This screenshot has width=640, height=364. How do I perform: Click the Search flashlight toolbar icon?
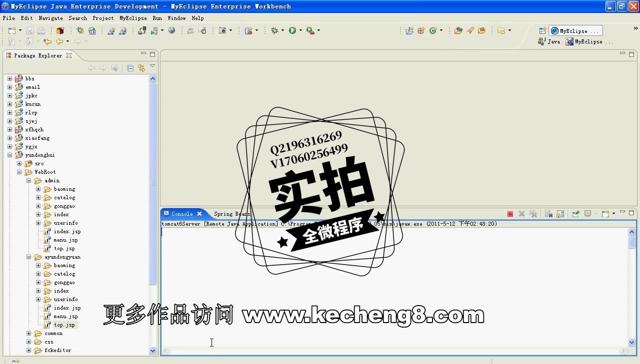pyautogui.click(x=470, y=30)
